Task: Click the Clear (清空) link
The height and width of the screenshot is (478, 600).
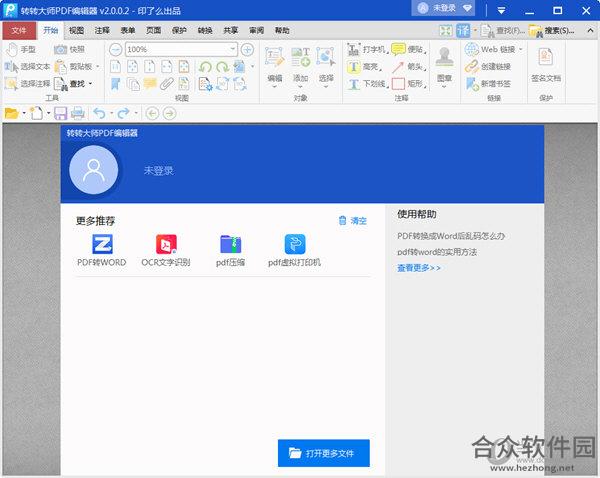Action: click(x=353, y=221)
